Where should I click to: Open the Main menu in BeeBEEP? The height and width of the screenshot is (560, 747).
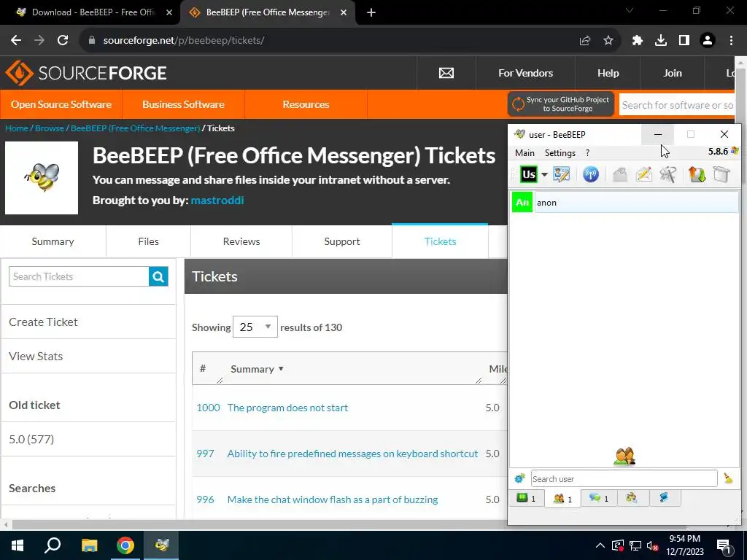click(525, 153)
